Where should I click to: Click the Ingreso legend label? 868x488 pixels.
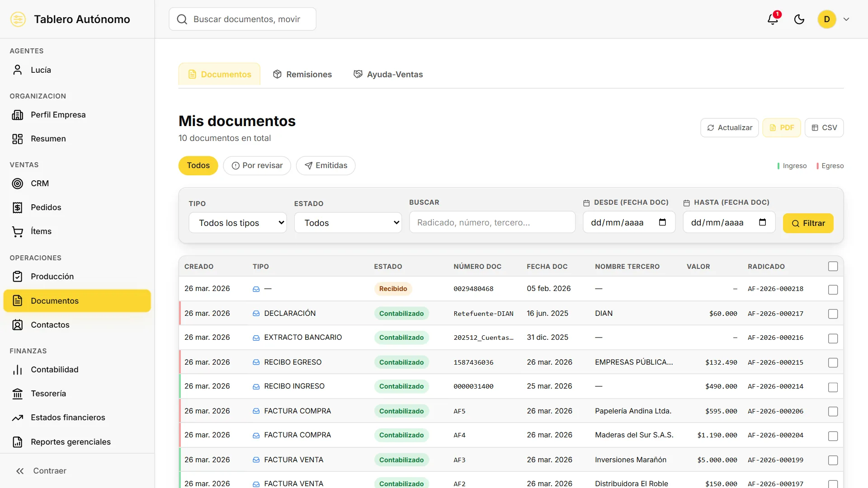pos(794,166)
